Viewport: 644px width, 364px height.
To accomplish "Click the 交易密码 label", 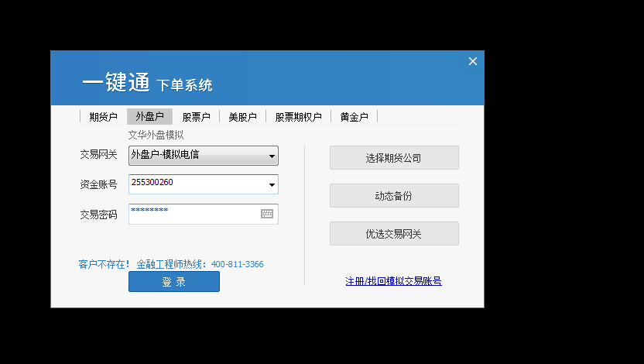I will (98, 215).
